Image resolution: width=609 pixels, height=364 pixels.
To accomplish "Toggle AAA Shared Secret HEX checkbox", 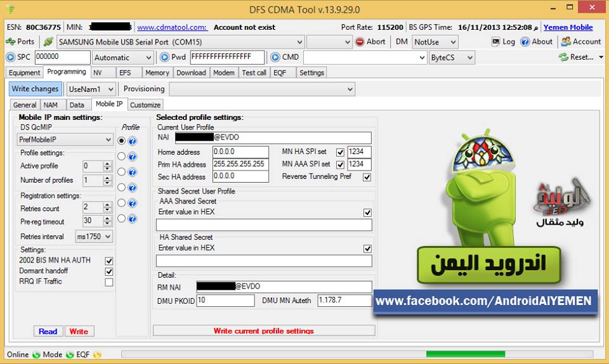I will [x=367, y=212].
